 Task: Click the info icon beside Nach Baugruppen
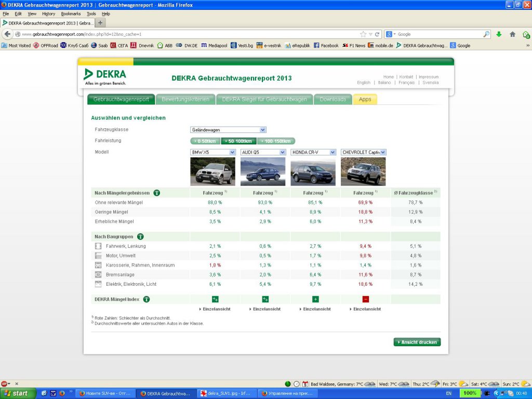pos(140,236)
